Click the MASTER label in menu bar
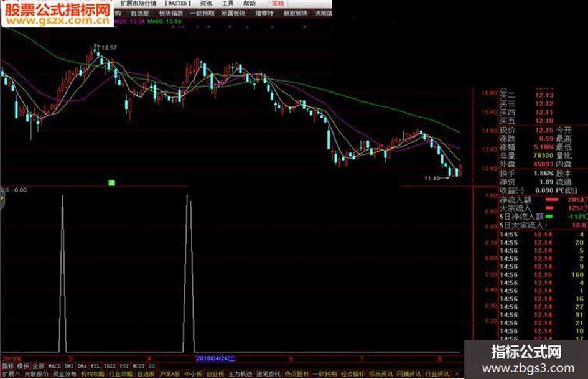The height and width of the screenshot is (379, 588). tap(177, 3)
